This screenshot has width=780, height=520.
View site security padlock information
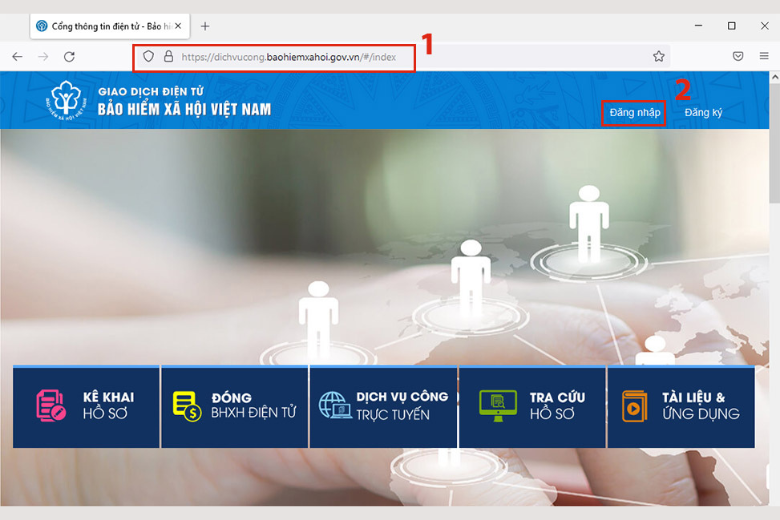tap(168, 57)
